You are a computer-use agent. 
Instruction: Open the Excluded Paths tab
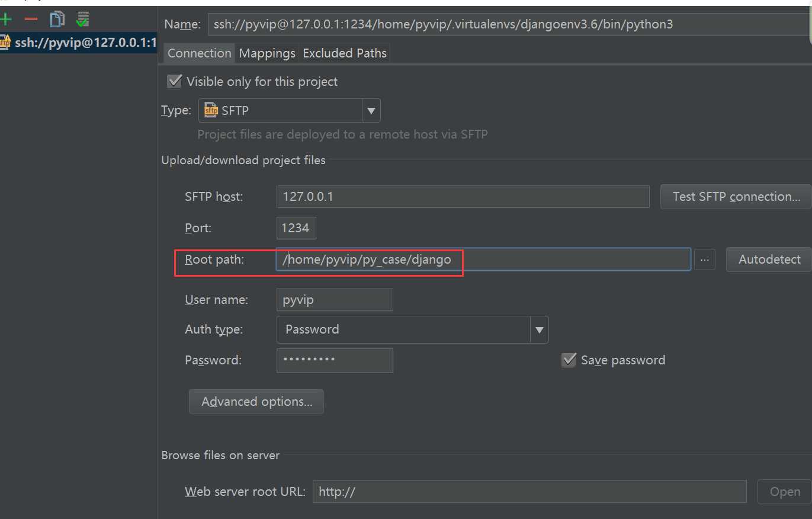pos(345,53)
